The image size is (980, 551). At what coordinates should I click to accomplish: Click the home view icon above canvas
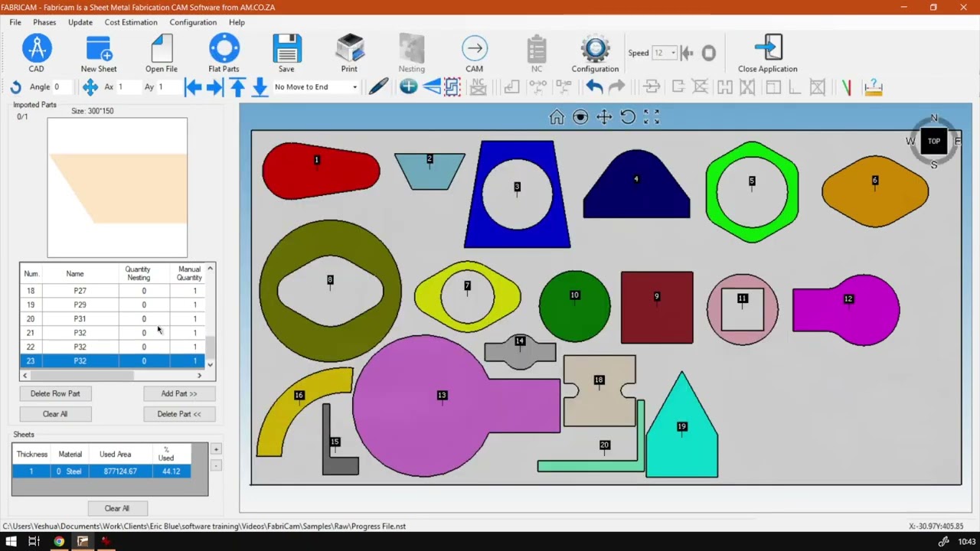(x=557, y=117)
